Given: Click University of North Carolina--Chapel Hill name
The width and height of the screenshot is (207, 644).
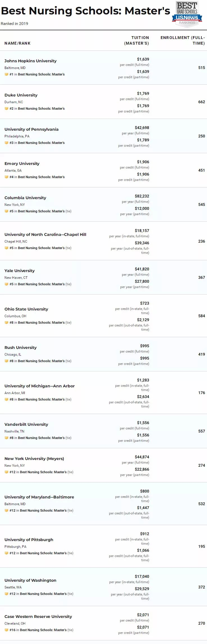Looking at the screenshot, I should tap(45, 234).
